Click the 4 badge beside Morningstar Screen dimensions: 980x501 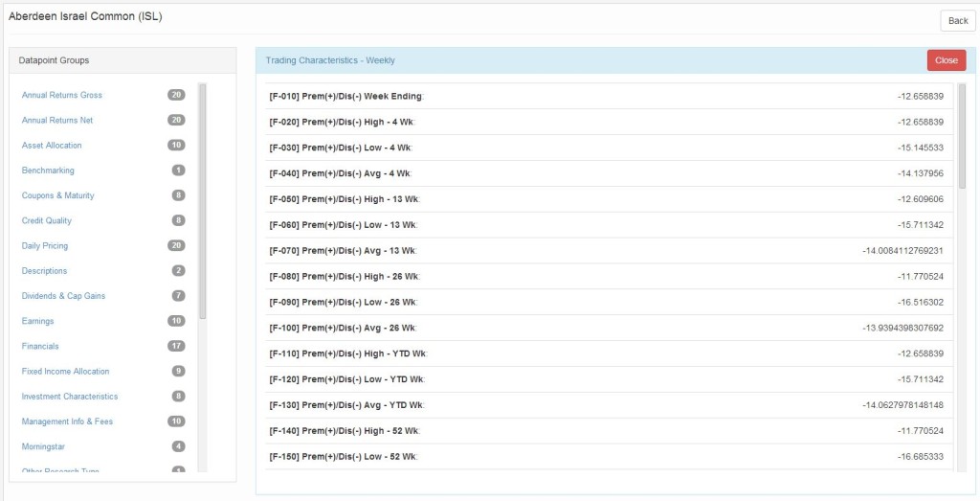coord(179,446)
